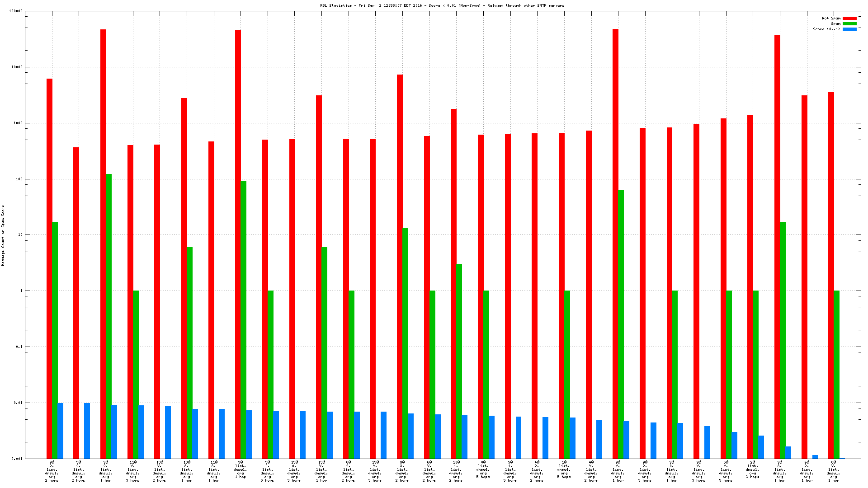Click the '15@ 0.list.dnswl.org 3 hops' axis label
Image resolution: width=868 pixels, height=488 pixels.
click(x=294, y=471)
